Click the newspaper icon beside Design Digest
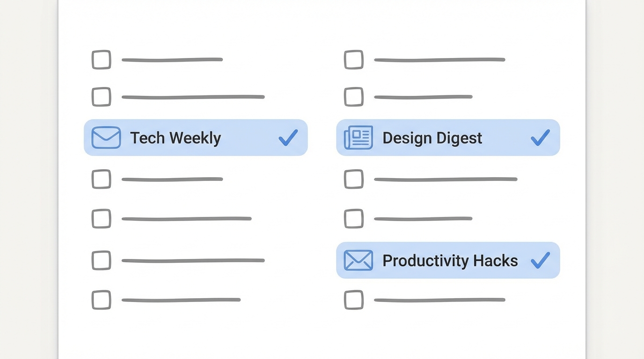The width and height of the screenshot is (644, 359). pos(359,137)
